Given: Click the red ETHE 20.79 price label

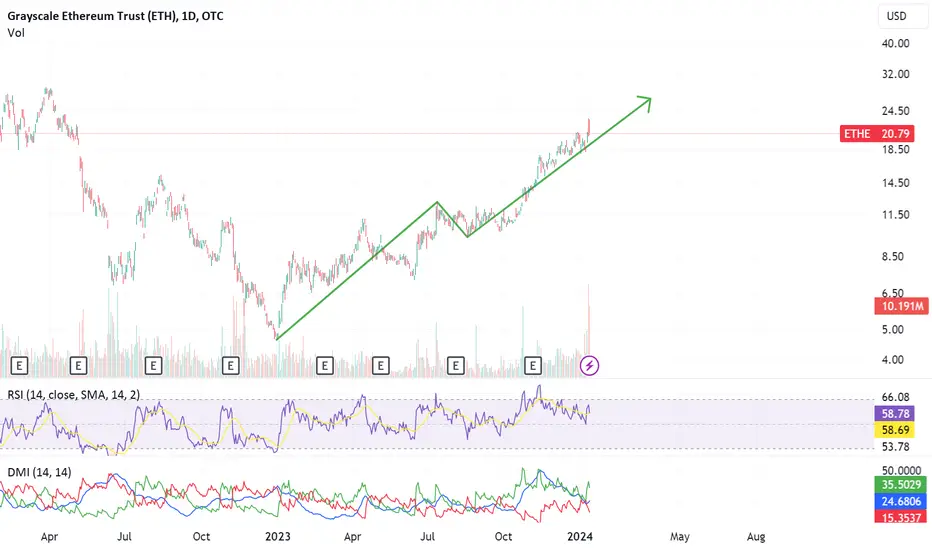Looking at the screenshot, I should [877, 134].
